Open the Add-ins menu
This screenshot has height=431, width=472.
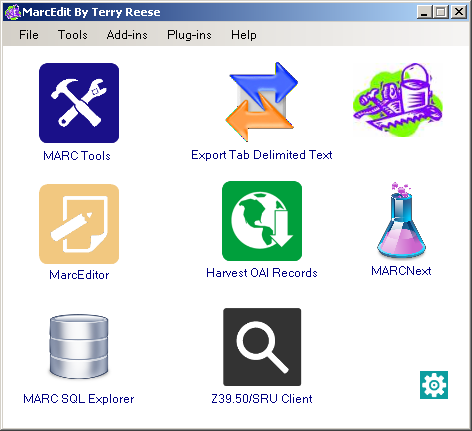[127, 35]
